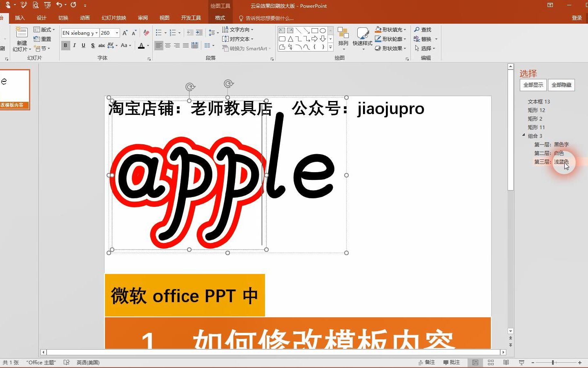Insert a vertical text box shape

coord(290,31)
